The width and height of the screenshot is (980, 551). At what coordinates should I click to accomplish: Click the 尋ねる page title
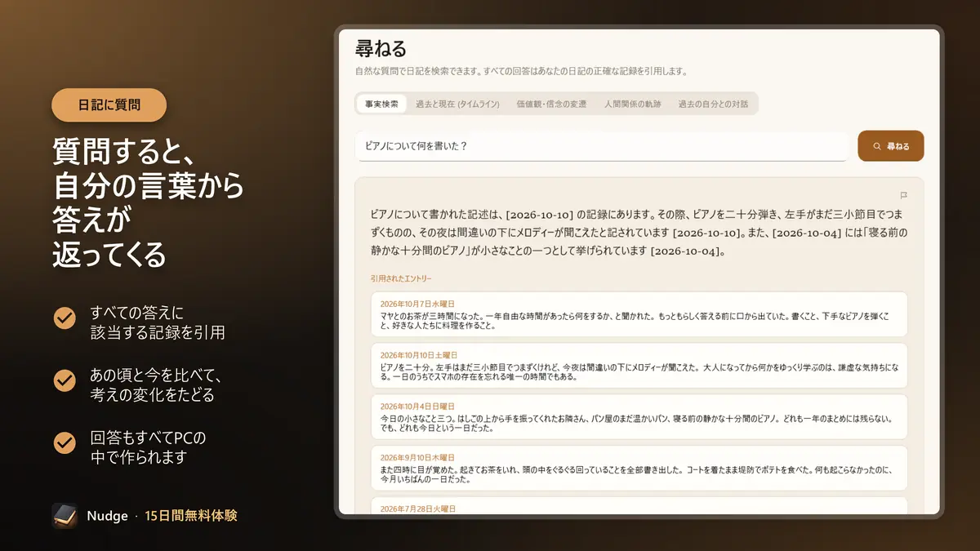tap(381, 49)
